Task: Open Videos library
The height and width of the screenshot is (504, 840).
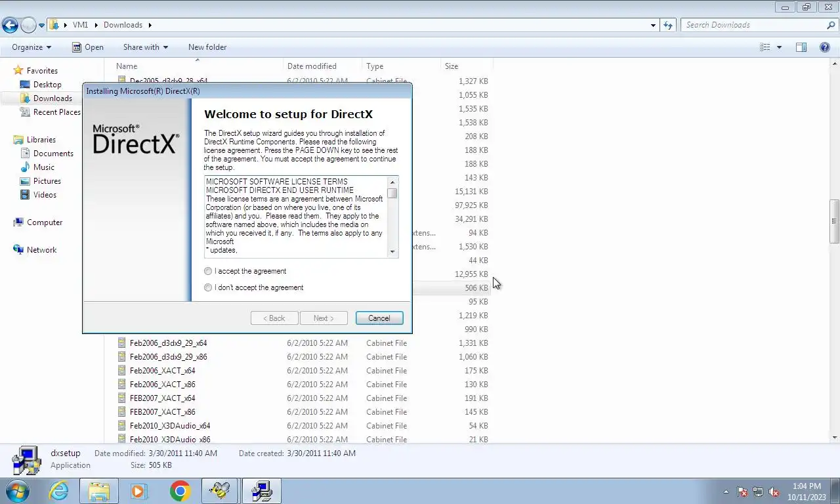Action: coord(45,195)
